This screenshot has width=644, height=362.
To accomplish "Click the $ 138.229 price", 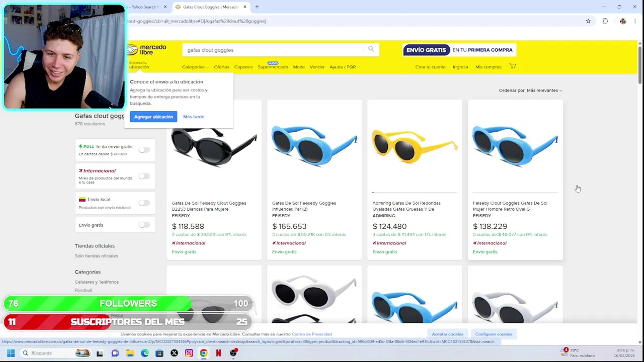I will [x=490, y=226].
